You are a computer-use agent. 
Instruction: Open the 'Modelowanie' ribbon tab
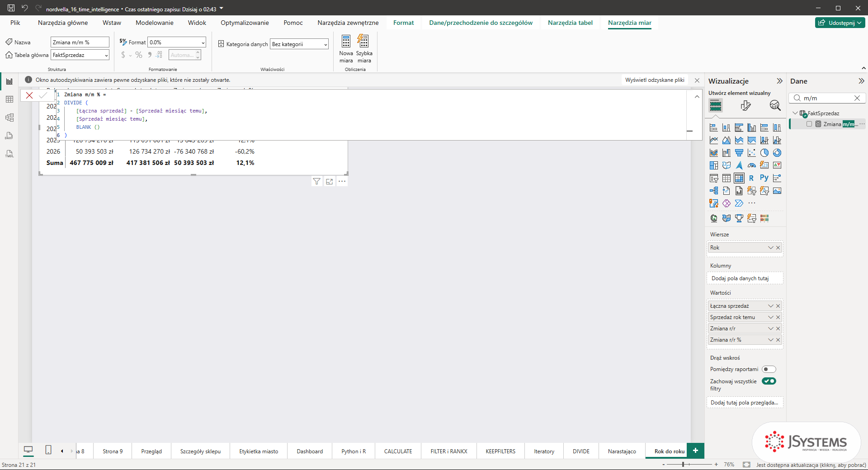(155, 23)
